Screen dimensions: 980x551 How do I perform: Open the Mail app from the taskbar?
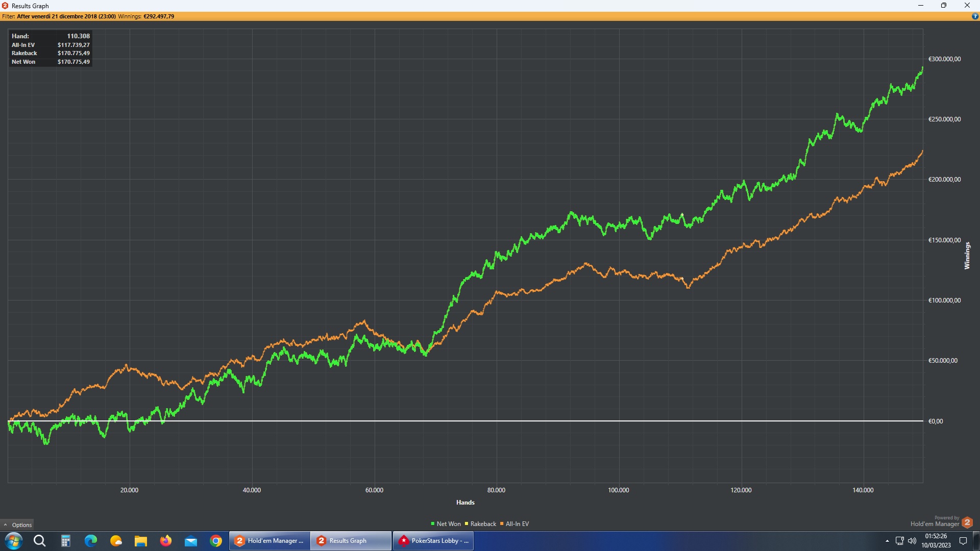[x=191, y=541]
